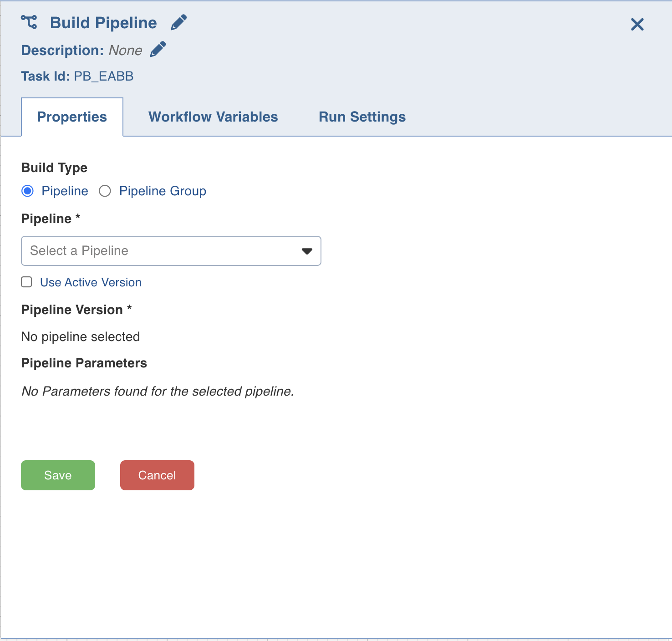Screen dimensions: 672x641
Task: Edit the Build Pipeline title with pencil icon
Action: pos(178,22)
